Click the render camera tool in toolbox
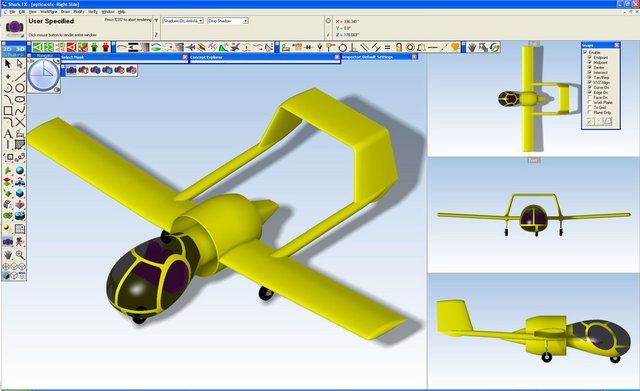Viewport: 640px width, 391px height. click(8, 242)
